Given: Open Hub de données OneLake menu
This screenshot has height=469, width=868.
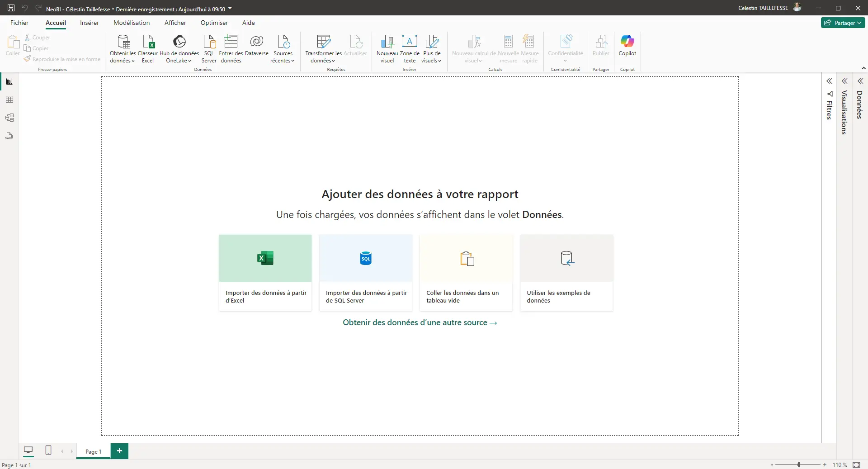Looking at the screenshot, I should coord(179,49).
